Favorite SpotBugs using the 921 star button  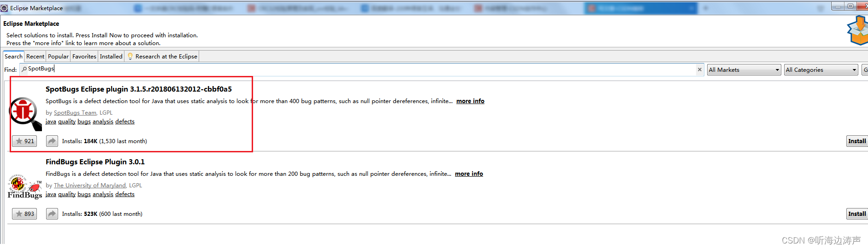pyautogui.click(x=24, y=141)
